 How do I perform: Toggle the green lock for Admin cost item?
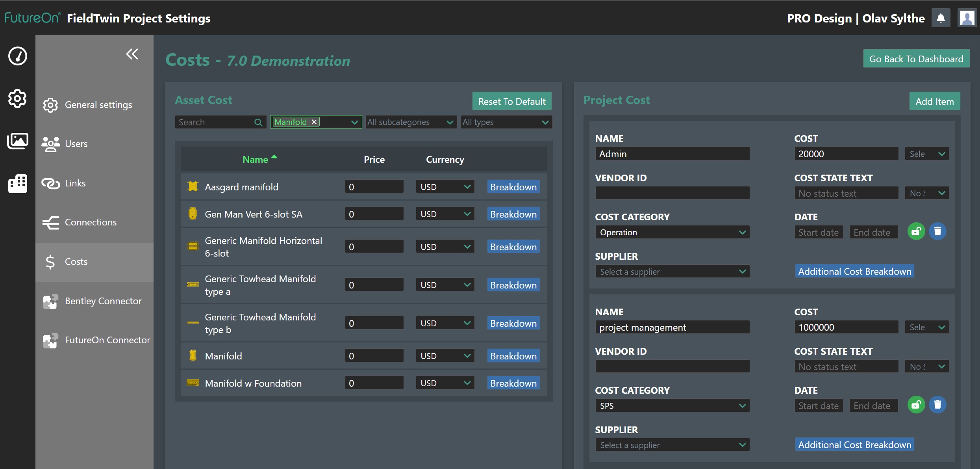(916, 231)
